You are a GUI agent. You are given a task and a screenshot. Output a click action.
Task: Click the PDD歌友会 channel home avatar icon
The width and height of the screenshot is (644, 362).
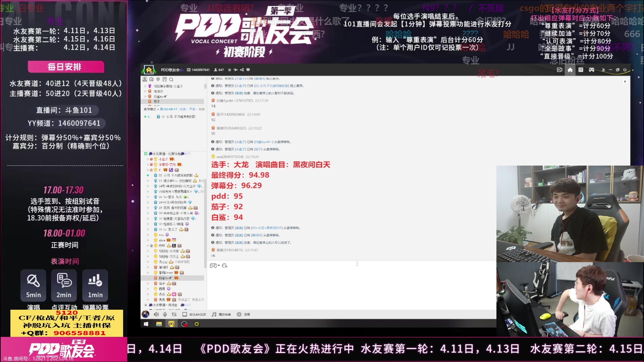click(149, 70)
